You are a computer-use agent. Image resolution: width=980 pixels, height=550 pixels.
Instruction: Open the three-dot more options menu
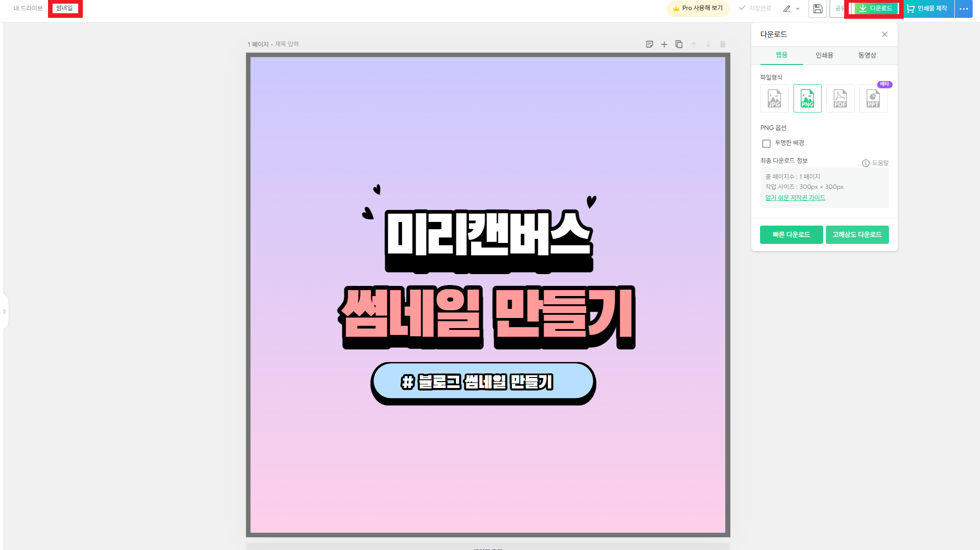click(x=964, y=9)
